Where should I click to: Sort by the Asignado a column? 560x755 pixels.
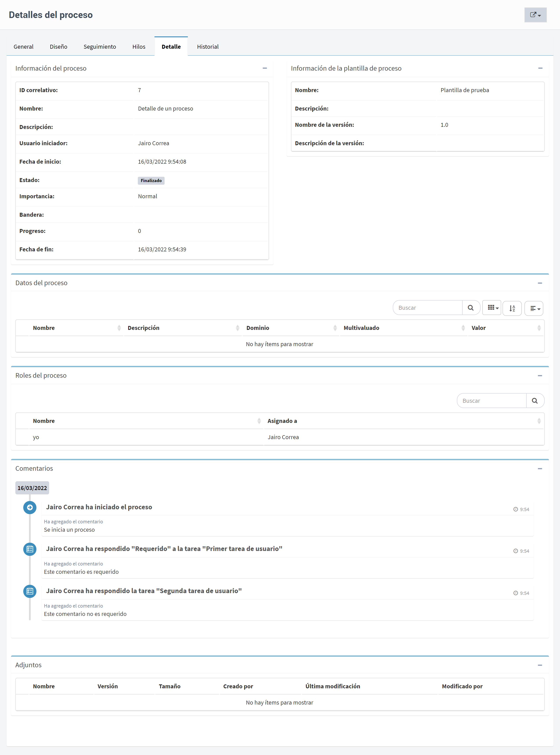pyautogui.click(x=403, y=421)
